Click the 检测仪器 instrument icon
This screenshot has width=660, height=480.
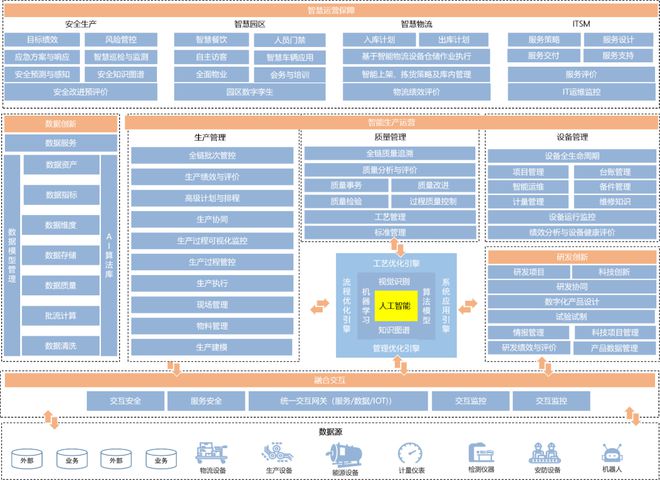(x=481, y=453)
